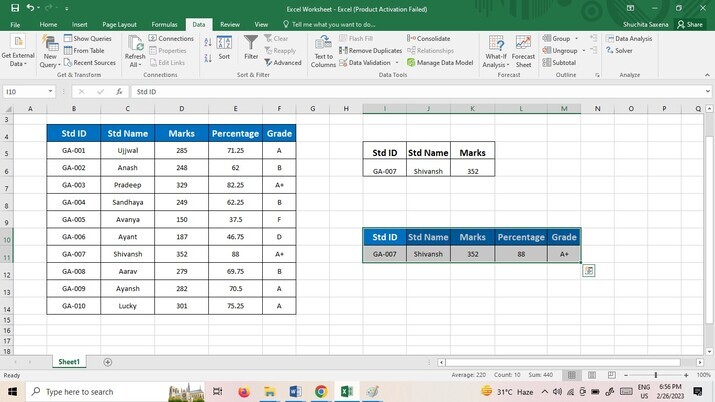The image size is (715, 402).
Task: Launch the Solver add-in
Action: (x=619, y=51)
